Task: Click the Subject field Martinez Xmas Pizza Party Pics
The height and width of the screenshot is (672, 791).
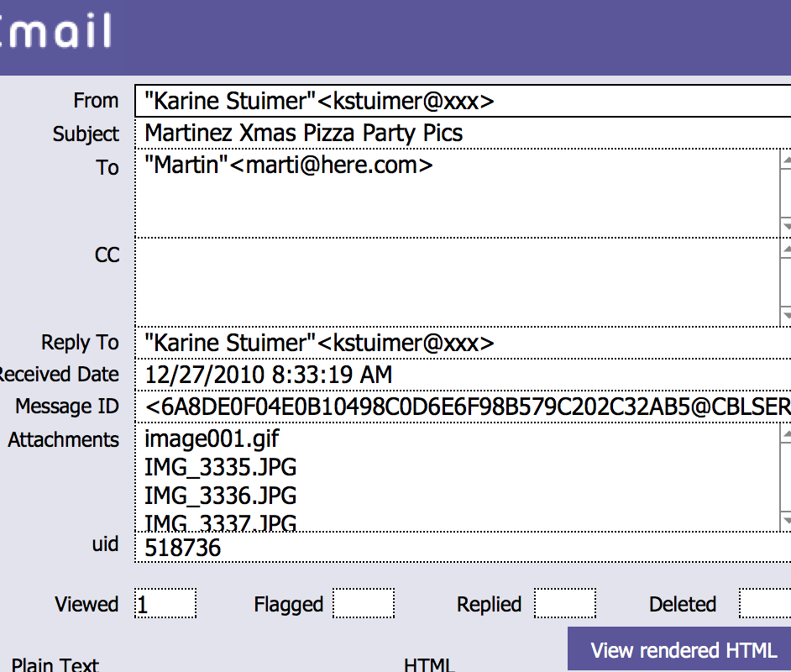Action: click(x=463, y=134)
